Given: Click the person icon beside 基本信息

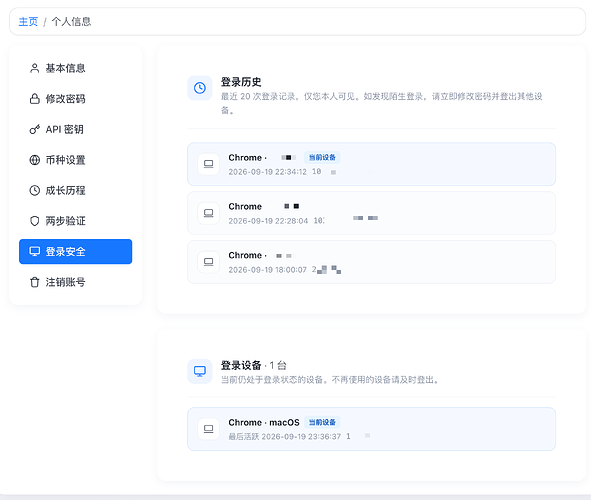Looking at the screenshot, I should coord(35,68).
